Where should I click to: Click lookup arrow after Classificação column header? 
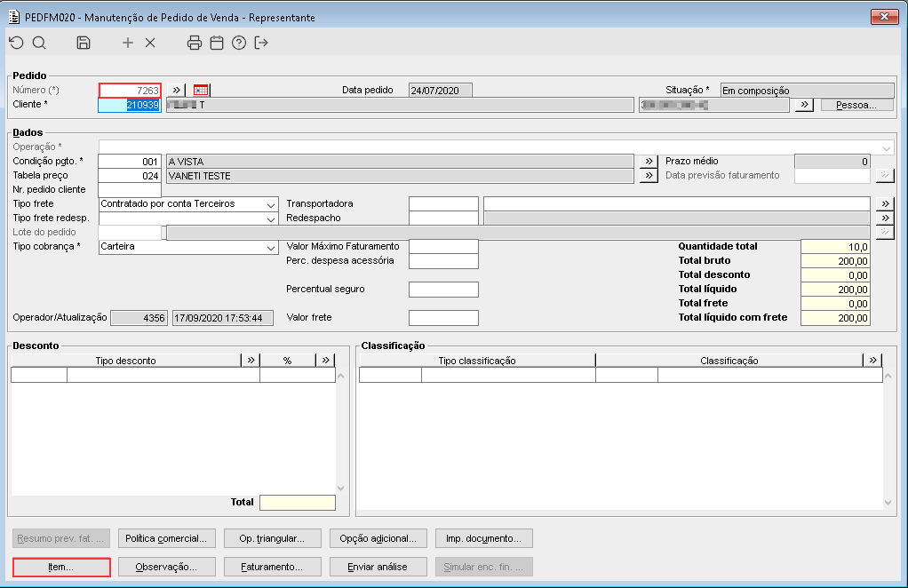click(x=872, y=360)
